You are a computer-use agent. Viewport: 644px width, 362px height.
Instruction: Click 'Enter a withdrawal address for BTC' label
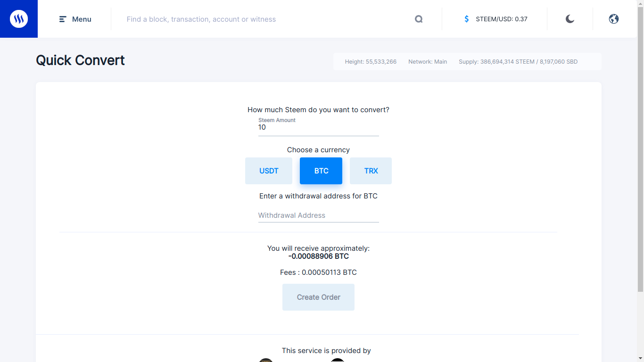coord(319,196)
